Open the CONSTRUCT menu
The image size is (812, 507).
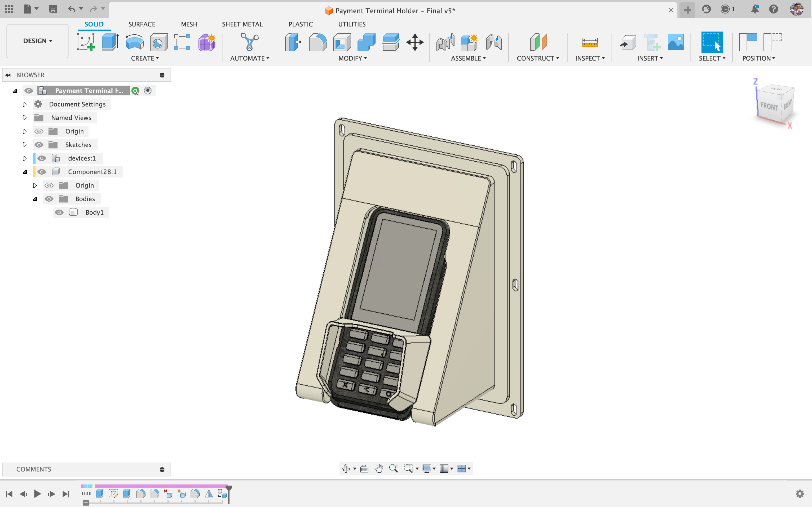(x=538, y=58)
